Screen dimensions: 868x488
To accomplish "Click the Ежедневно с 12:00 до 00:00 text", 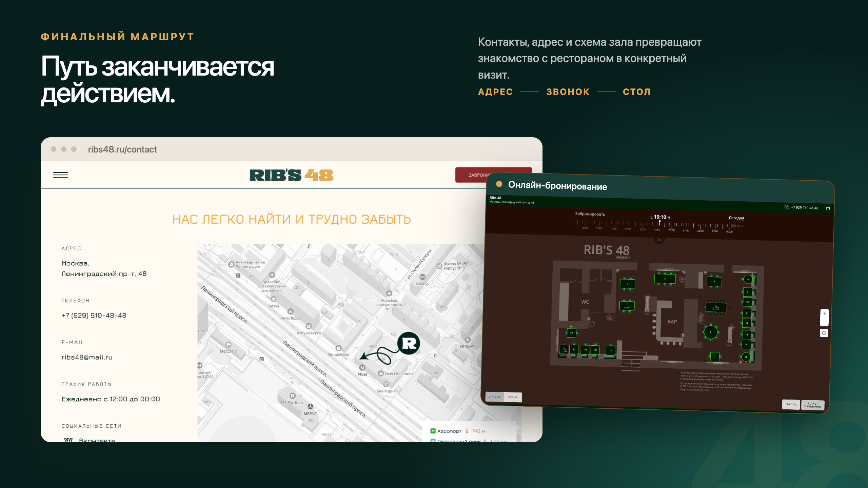I will pos(111,399).
